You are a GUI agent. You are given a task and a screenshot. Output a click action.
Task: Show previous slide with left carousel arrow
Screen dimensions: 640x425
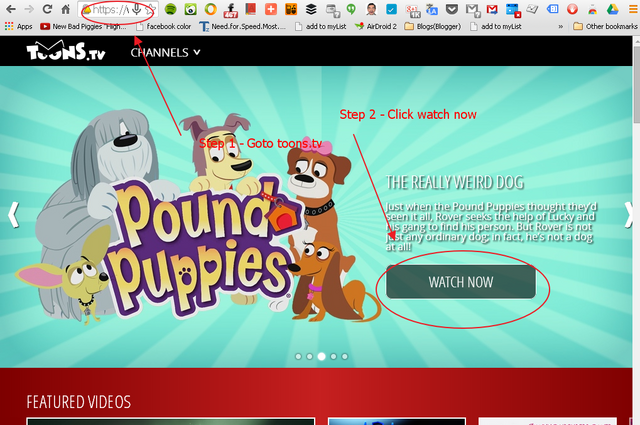click(13, 215)
